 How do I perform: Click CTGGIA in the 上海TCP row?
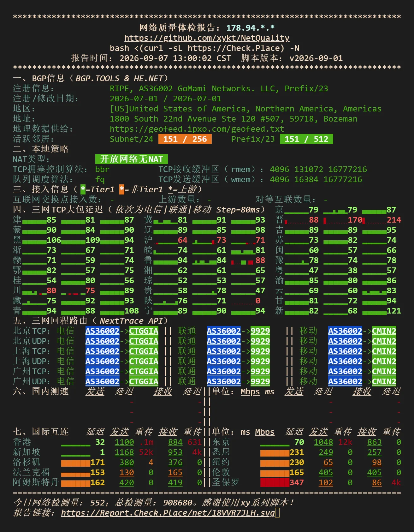point(144,351)
